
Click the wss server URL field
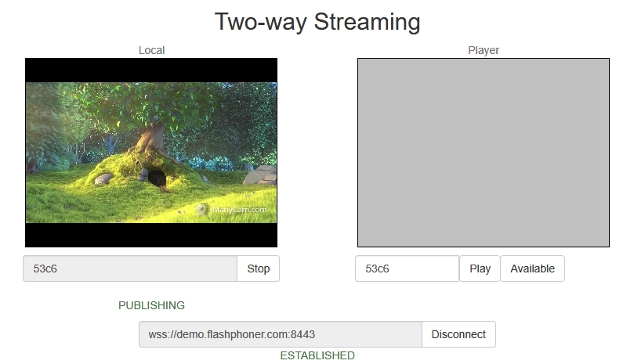[x=280, y=334]
